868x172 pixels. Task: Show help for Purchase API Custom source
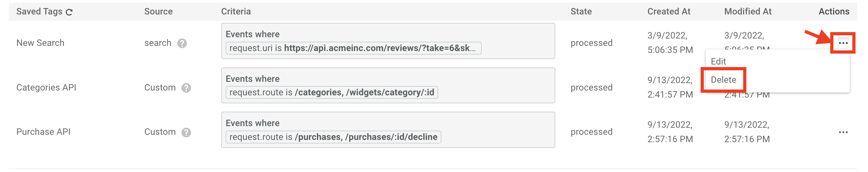pos(186,133)
